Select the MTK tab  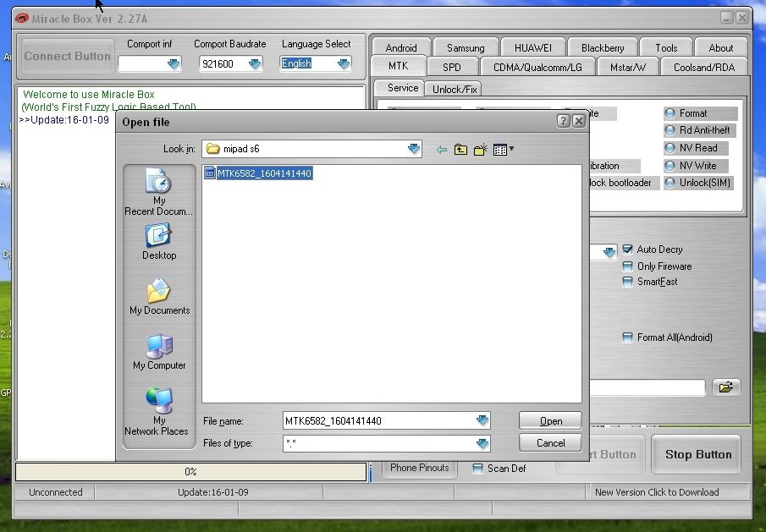(398, 66)
